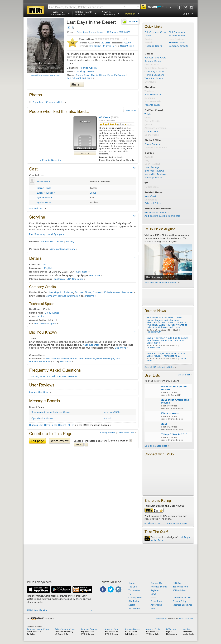221x644 pixels.
Task: Open Ewan McGregor's cast page link
Action: [46, 193]
